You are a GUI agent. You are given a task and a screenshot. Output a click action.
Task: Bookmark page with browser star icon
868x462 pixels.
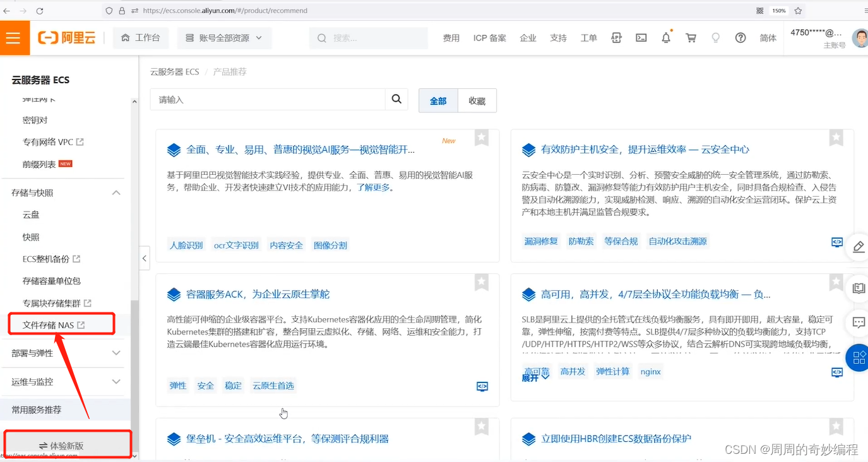point(798,11)
